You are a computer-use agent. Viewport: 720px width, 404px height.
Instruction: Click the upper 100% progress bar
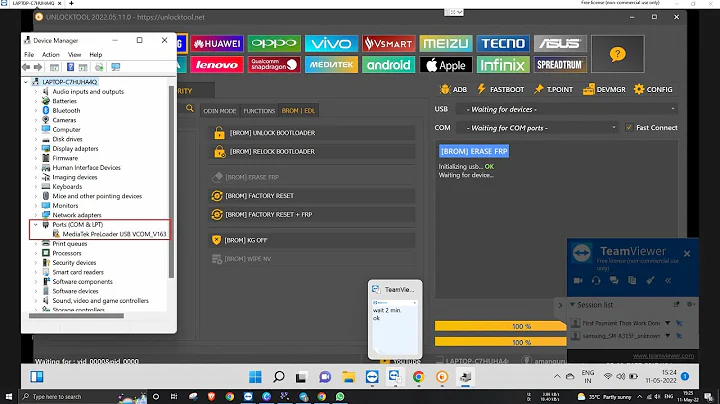coord(501,326)
